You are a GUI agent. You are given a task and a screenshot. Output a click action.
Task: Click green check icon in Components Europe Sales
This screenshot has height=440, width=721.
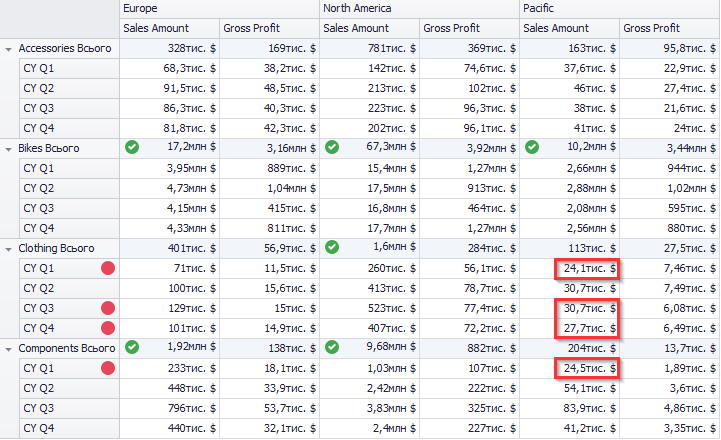[132, 347]
